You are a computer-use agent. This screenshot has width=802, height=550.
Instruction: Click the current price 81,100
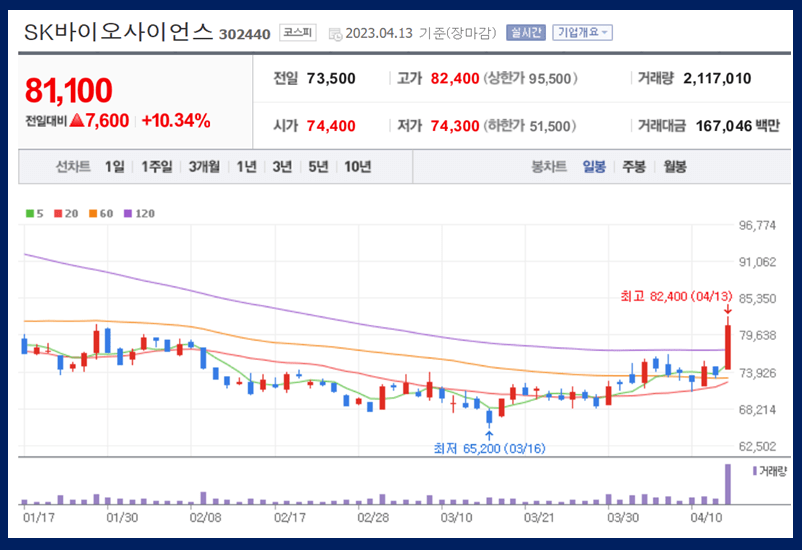[x=69, y=91]
